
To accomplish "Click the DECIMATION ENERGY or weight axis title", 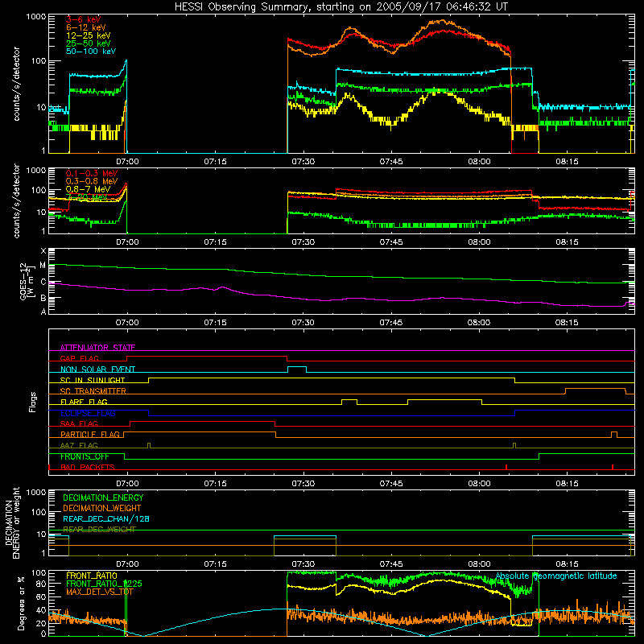I will coord(12,522).
